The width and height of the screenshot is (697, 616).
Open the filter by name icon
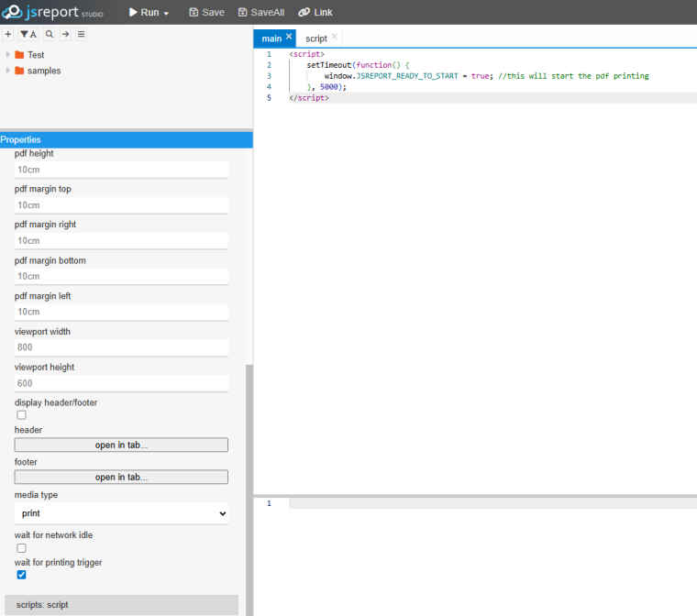[28, 34]
